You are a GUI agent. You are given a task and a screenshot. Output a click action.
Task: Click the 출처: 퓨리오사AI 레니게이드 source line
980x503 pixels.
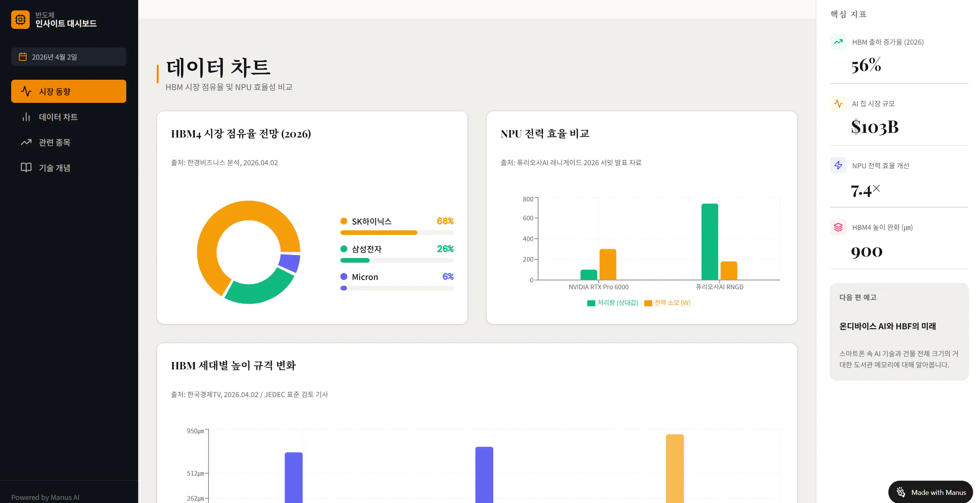[x=571, y=163]
